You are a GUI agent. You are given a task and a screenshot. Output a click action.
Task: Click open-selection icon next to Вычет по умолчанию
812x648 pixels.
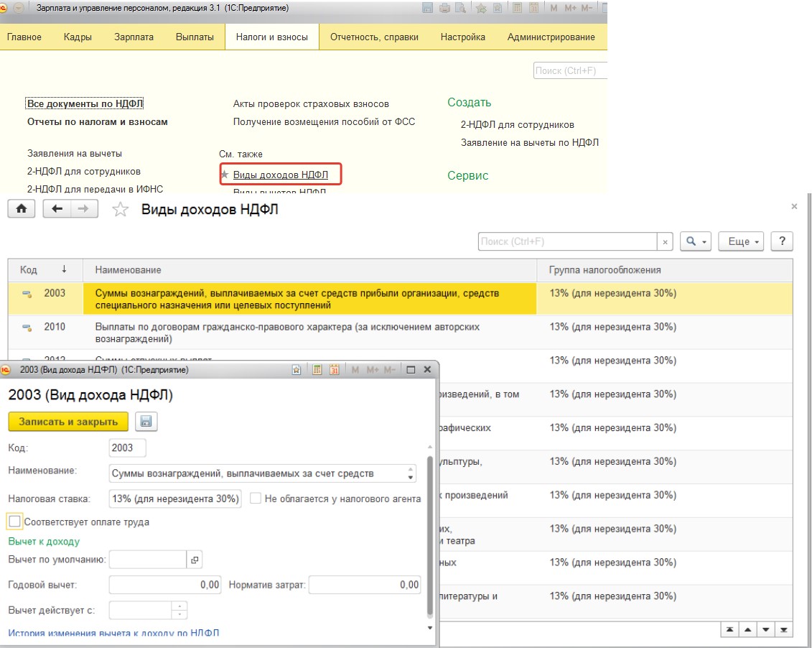pyautogui.click(x=194, y=560)
